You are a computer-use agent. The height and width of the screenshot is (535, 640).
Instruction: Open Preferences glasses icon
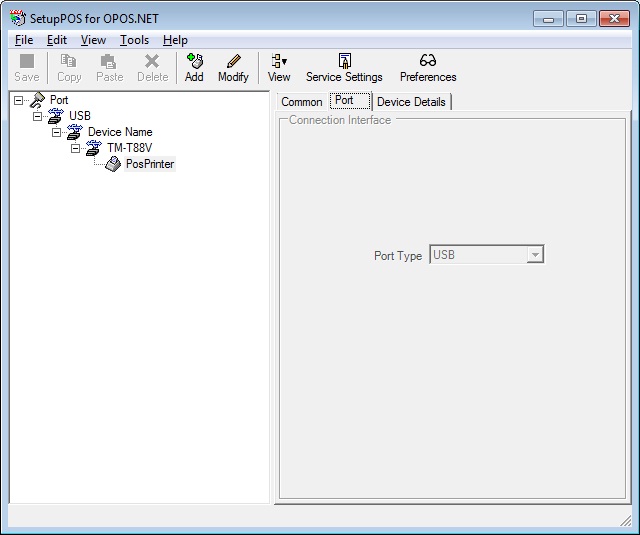(x=428, y=61)
